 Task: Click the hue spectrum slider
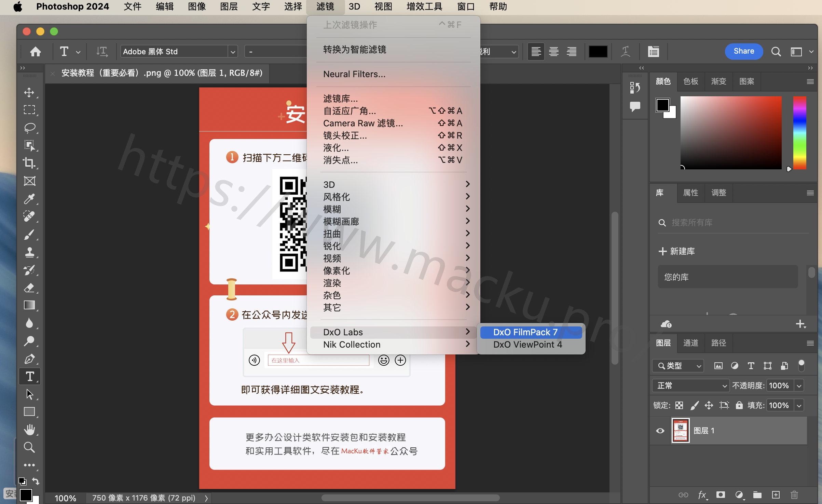(800, 132)
